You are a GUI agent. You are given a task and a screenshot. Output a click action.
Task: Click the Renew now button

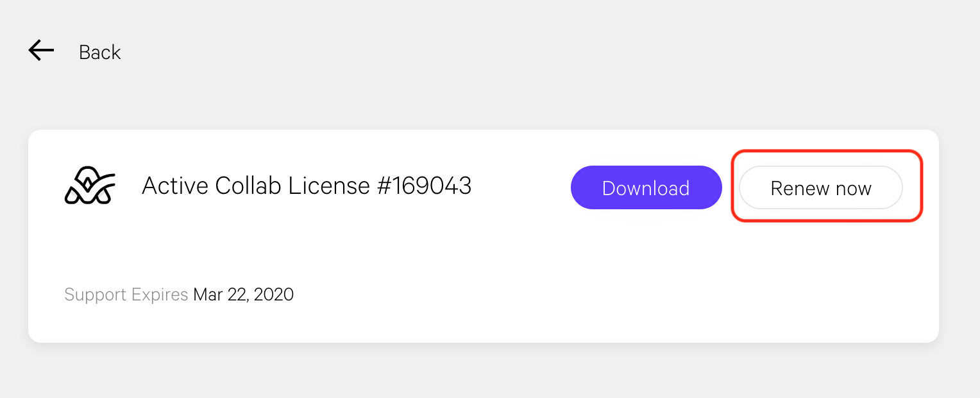(821, 187)
